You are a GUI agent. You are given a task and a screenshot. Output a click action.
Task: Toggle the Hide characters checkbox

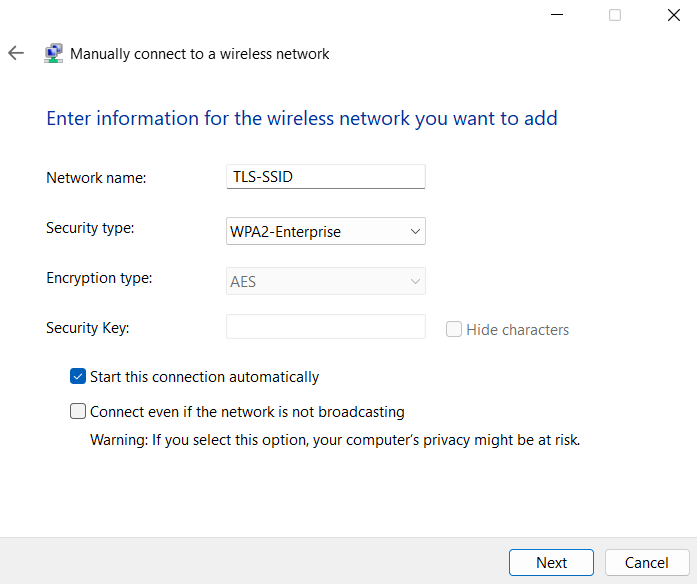(x=454, y=329)
